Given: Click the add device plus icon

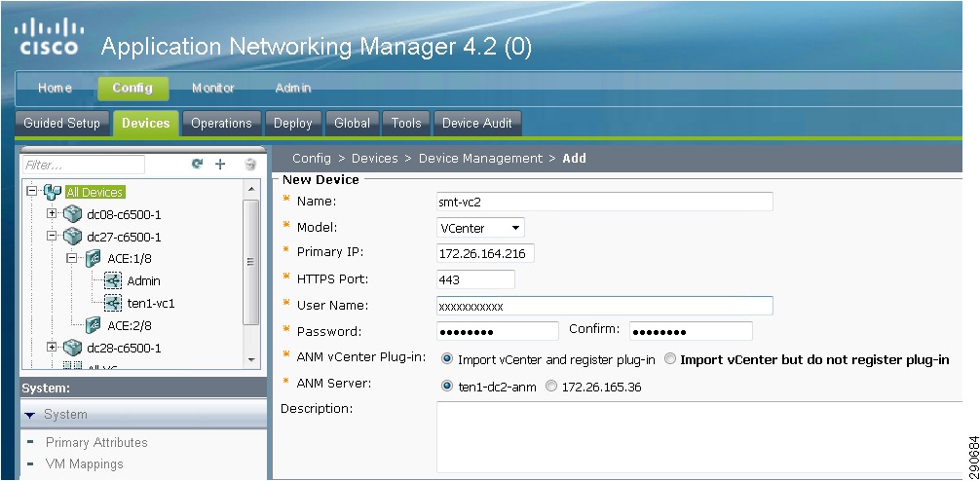Looking at the screenshot, I should (x=220, y=165).
